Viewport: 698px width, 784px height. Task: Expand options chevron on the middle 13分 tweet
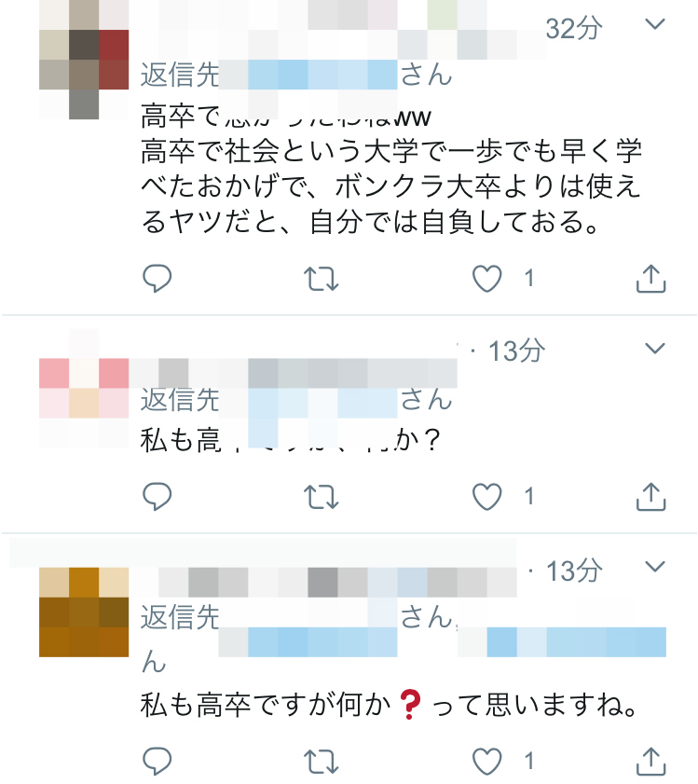click(655, 348)
